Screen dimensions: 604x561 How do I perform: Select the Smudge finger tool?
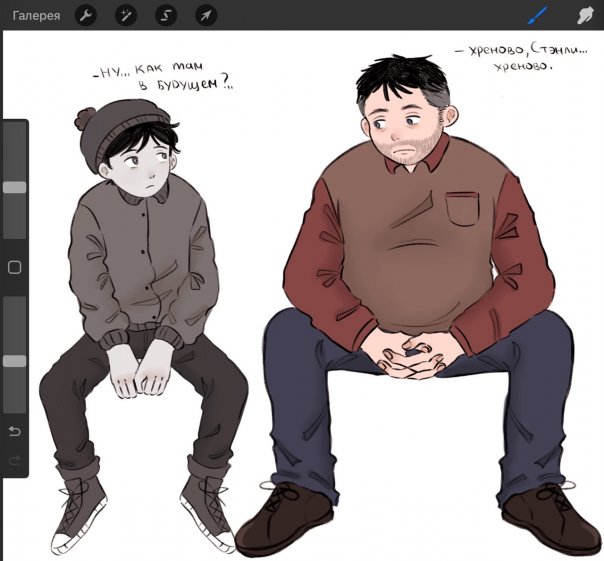point(585,16)
